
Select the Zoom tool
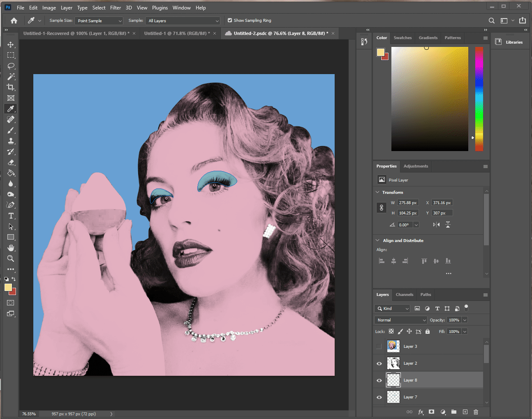coord(11,258)
